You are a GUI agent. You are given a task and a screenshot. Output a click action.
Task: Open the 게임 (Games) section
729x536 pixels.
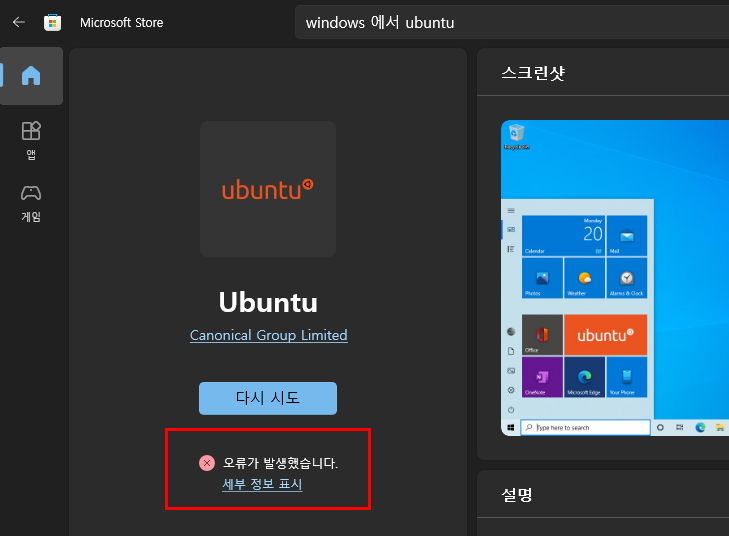[x=31, y=204]
